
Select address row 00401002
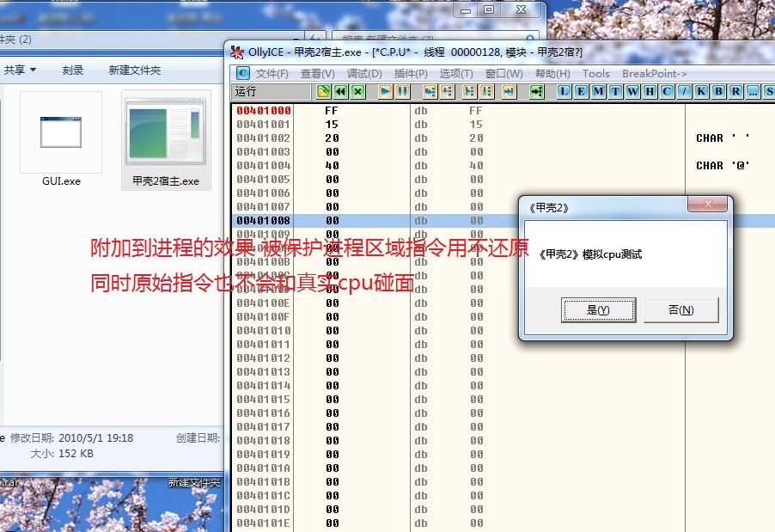coord(264,138)
